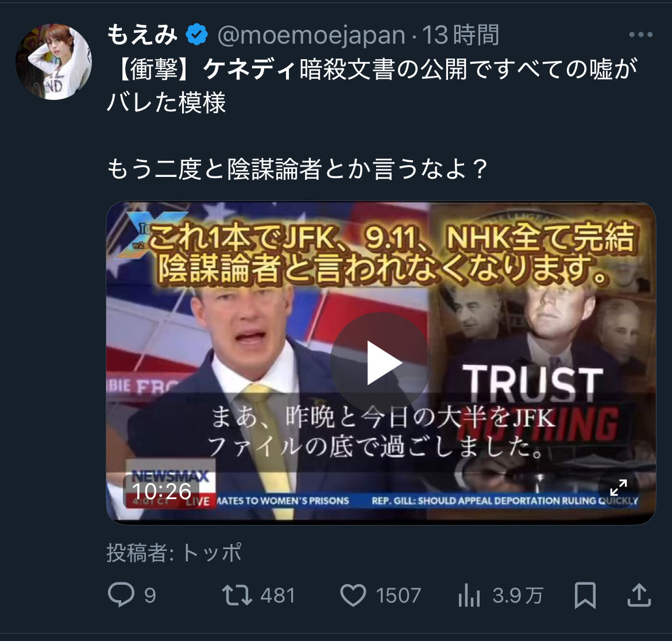
Task: Open the like count 1507
Action: click(x=399, y=596)
